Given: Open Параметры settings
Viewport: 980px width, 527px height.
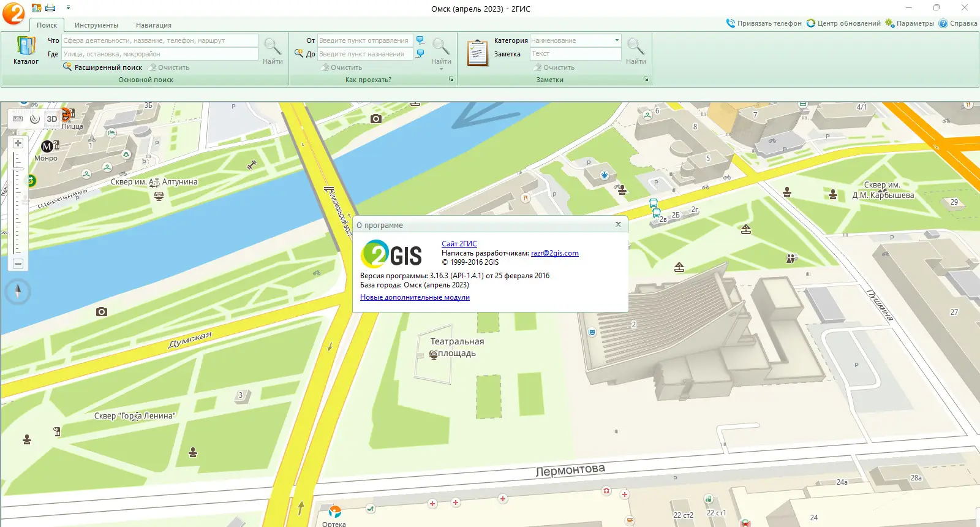Looking at the screenshot, I should pyautogui.click(x=910, y=23).
